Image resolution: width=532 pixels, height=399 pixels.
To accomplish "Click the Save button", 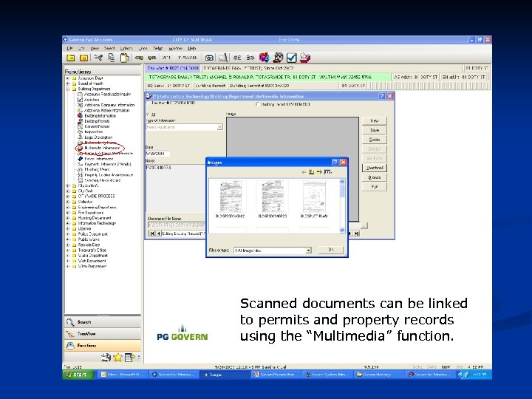I will click(374, 130).
